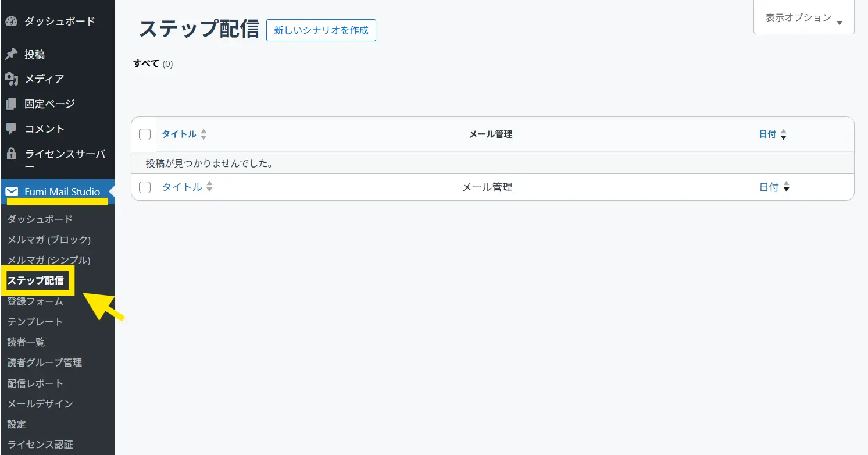Expand the 表示オプション screen options panel

803,18
